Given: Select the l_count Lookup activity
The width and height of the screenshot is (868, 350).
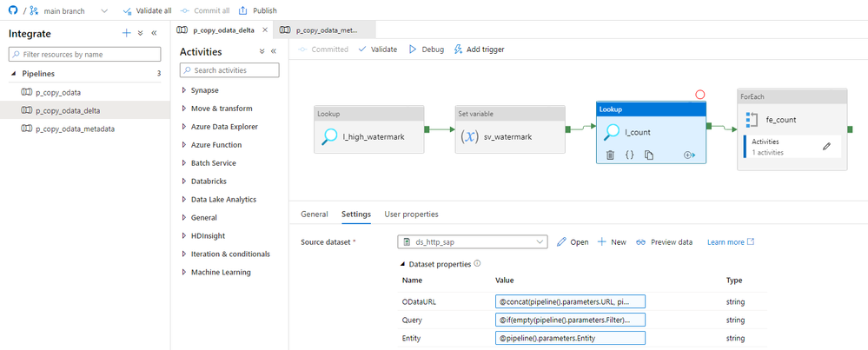Looking at the screenshot, I should pyautogui.click(x=651, y=133).
